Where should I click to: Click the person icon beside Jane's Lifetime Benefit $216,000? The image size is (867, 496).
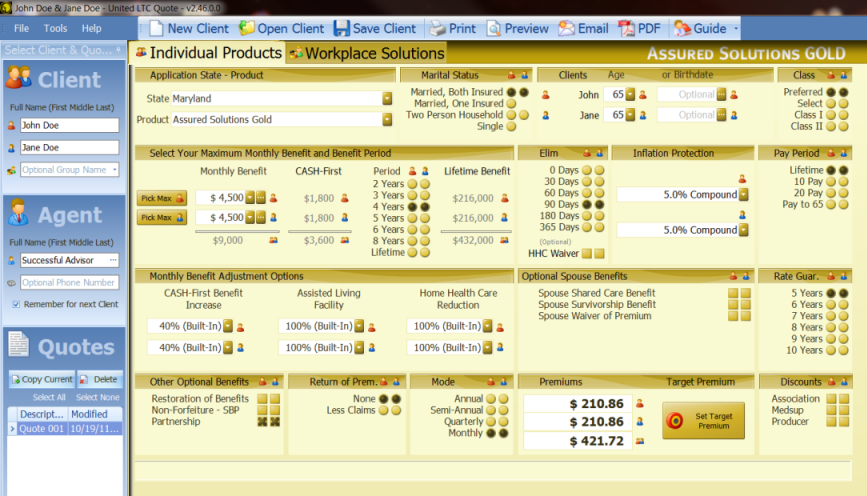click(504, 218)
